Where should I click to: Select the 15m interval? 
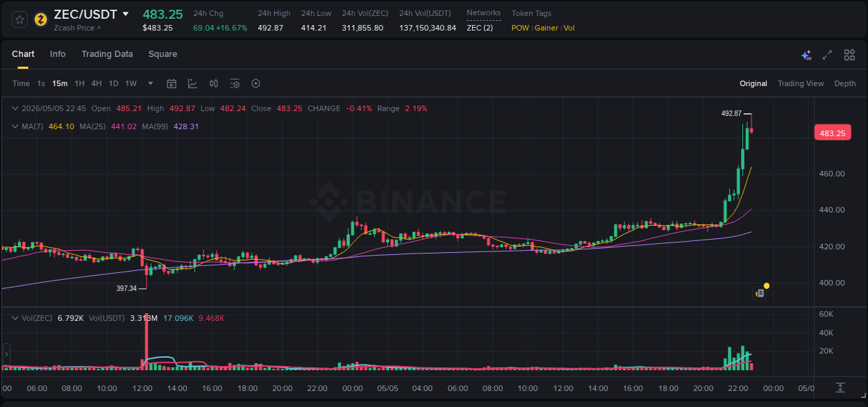point(60,83)
